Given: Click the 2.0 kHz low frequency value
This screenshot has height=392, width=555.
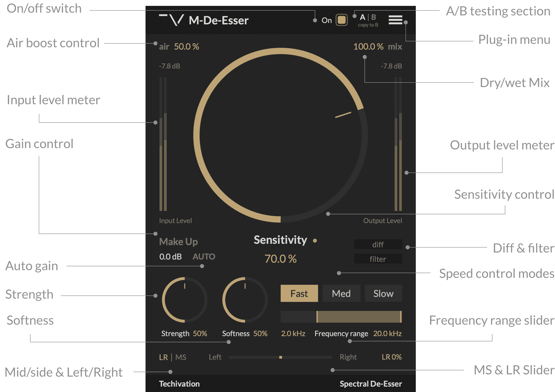Looking at the screenshot, I should pyautogui.click(x=293, y=333).
